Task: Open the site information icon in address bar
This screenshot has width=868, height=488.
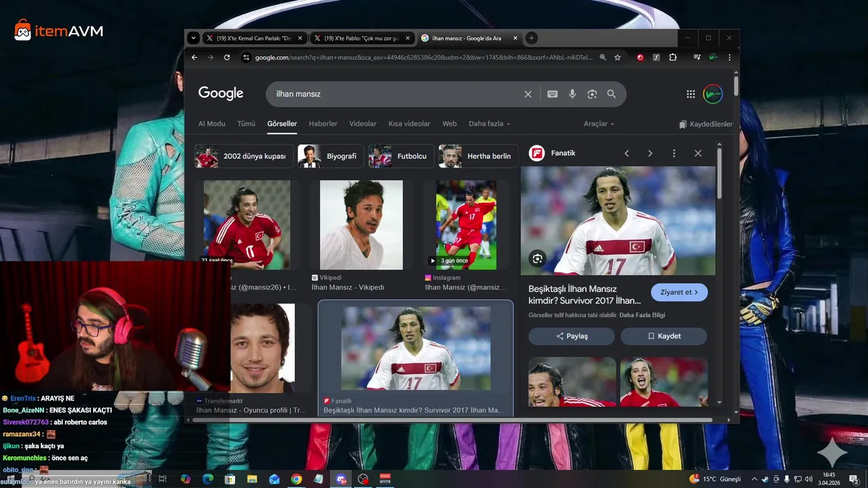Action: point(246,58)
